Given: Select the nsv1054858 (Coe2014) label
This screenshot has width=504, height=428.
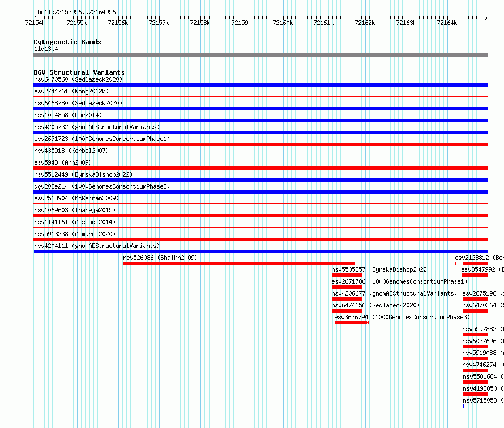Looking at the screenshot, I should pyautogui.click(x=68, y=115).
